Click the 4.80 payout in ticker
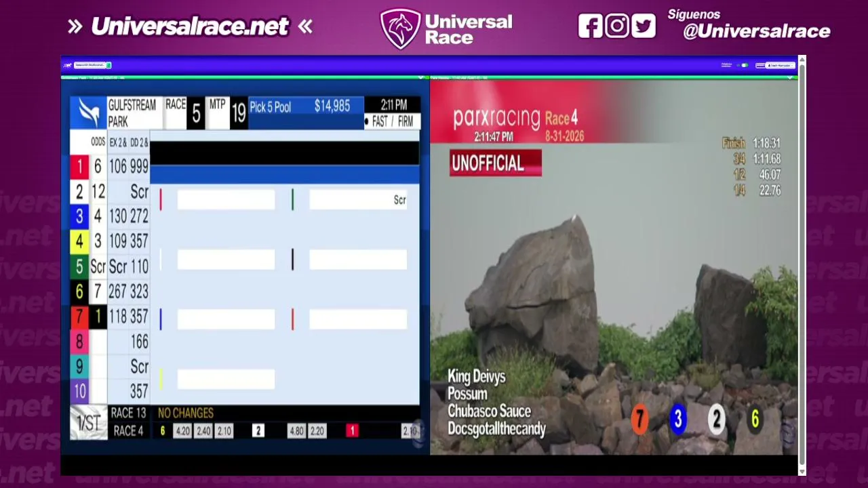The height and width of the screenshot is (488, 868). tap(296, 431)
